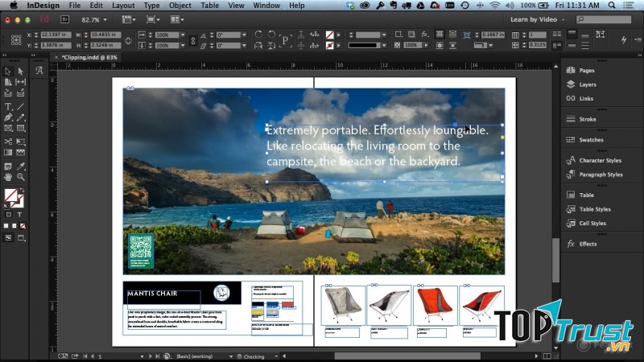Screen dimensions: 644x362
Task: Open the Layout menu
Action: (123, 6)
